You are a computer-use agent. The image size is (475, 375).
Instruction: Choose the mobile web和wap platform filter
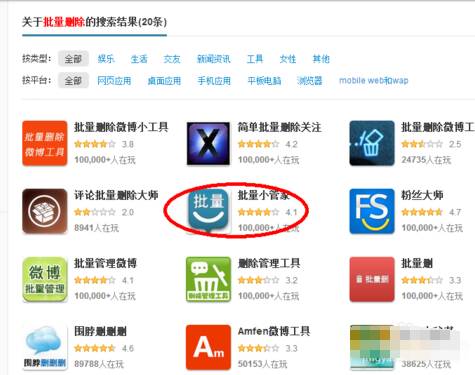[373, 80]
